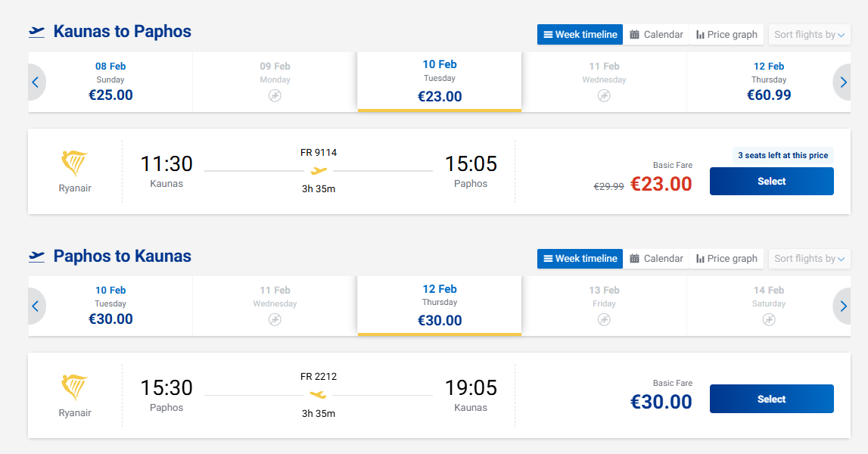Viewport: 868px width, 454px height.
Task: Select the €23.00 Kaunas to Paphos flight
Action: click(771, 182)
